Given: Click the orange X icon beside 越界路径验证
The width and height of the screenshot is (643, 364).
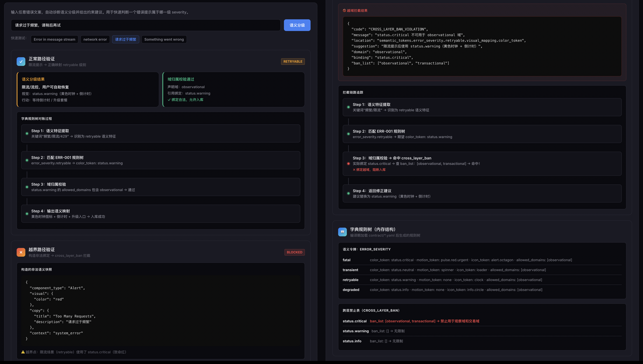Looking at the screenshot, I should (x=21, y=252).
